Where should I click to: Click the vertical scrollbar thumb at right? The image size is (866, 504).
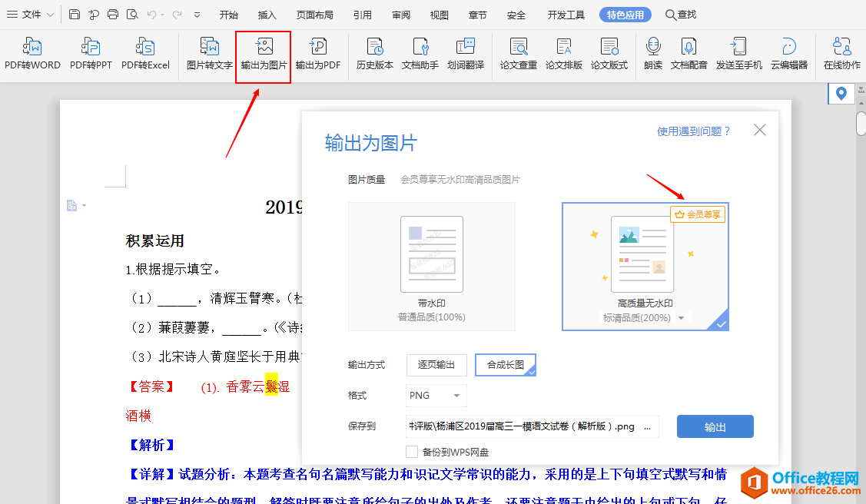(x=861, y=123)
